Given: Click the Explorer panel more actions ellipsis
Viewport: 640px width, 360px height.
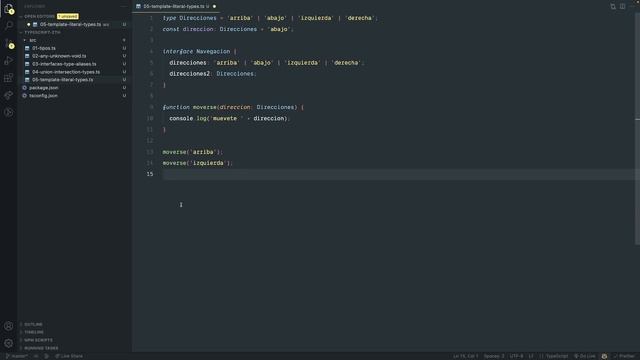Looking at the screenshot, I should tap(123, 7).
